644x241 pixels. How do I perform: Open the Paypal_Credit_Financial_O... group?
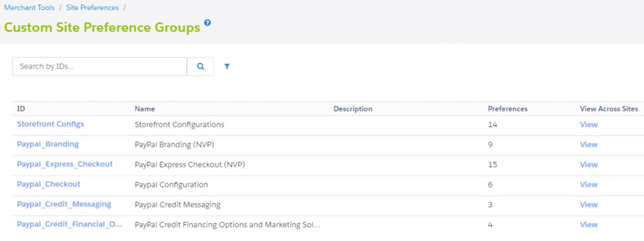pyautogui.click(x=69, y=225)
